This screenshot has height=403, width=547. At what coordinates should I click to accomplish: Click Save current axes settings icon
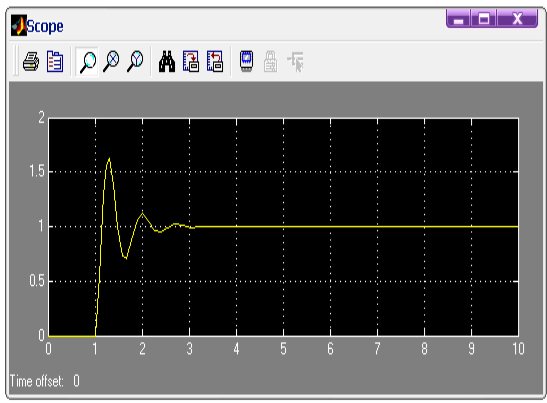191,62
